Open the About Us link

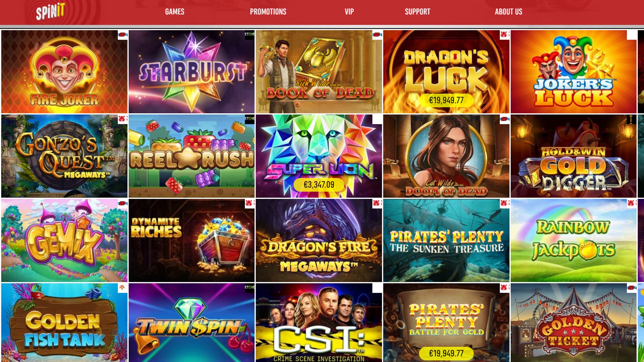click(508, 12)
